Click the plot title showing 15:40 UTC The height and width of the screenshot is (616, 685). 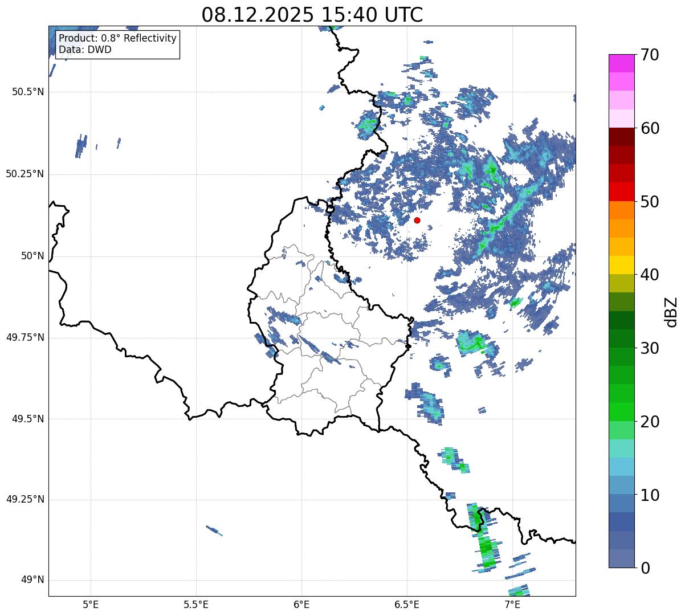pos(312,15)
